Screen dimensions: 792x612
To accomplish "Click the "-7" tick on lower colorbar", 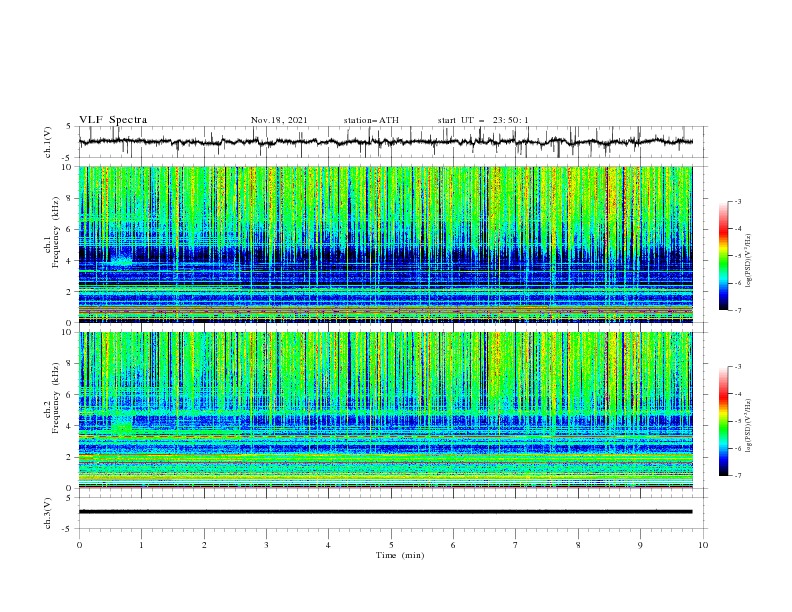I will (738, 476).
